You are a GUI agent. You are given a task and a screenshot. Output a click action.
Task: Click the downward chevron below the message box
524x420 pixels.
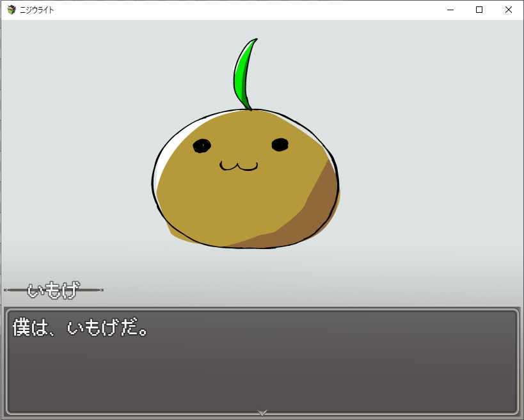262,413
